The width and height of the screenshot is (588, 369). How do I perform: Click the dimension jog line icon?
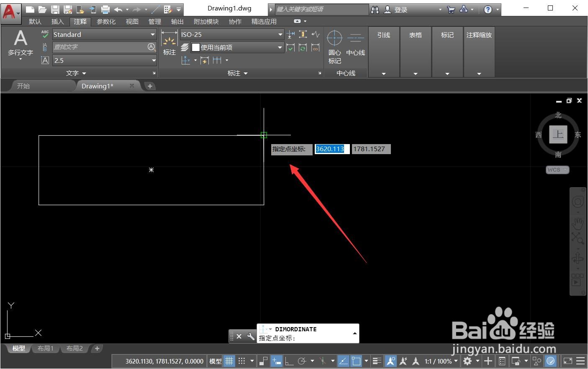click(316, 34)
